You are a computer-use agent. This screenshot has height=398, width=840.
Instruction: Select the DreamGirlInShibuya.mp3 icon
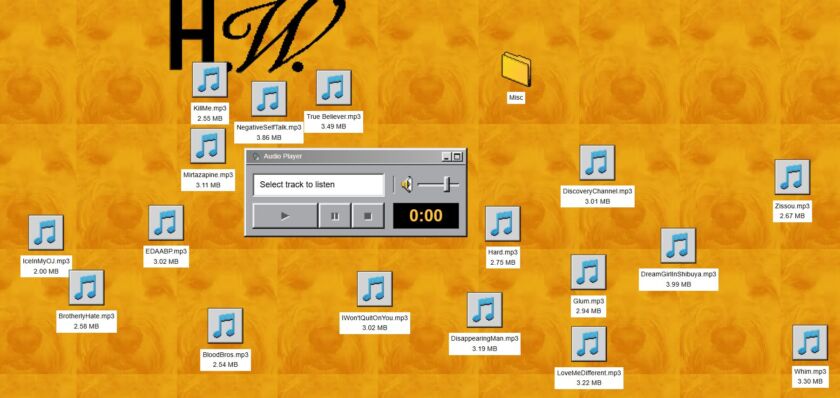point(678,245)
